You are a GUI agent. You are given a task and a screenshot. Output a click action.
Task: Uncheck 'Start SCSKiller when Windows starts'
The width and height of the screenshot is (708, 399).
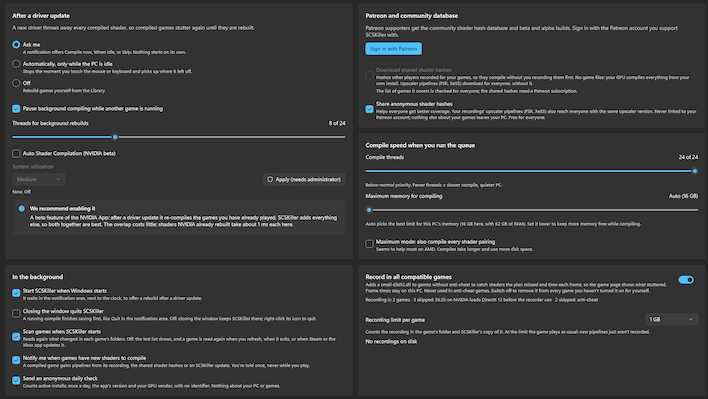[16, 293]
